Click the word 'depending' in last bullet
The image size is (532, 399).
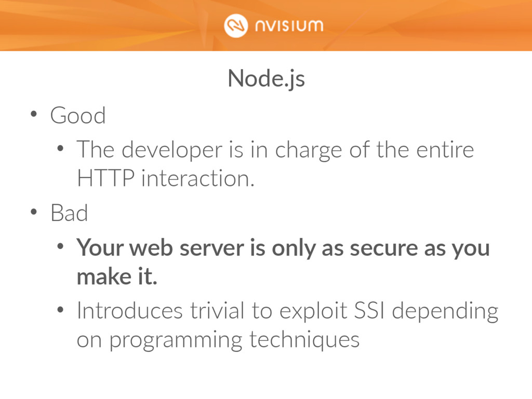coord(445,312)
